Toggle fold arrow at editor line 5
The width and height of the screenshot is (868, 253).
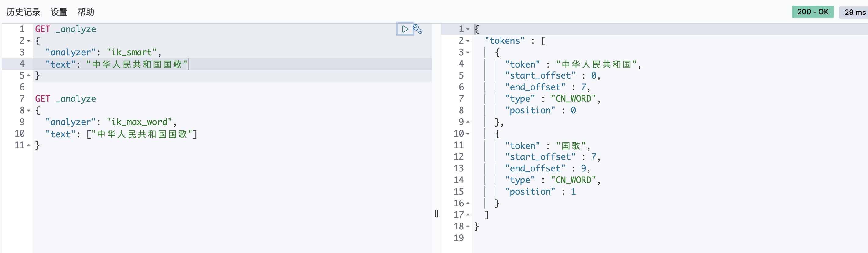[x=29, y=76]
